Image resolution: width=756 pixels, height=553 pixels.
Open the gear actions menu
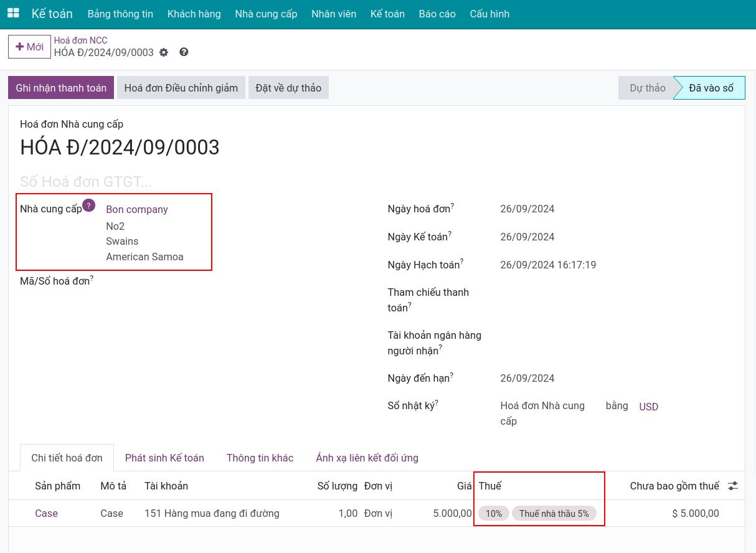(164, 52)
